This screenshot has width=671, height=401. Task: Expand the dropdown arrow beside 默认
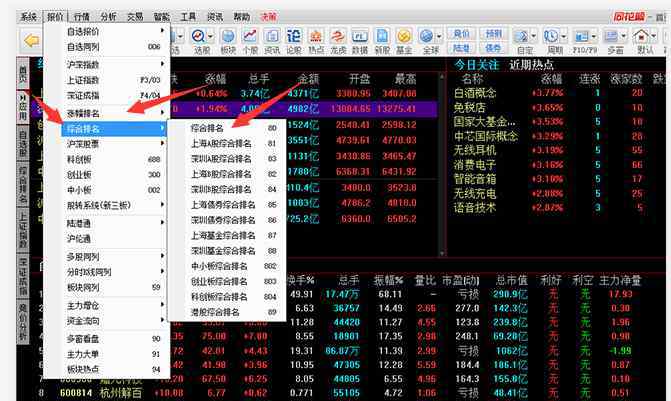(653, 36)
